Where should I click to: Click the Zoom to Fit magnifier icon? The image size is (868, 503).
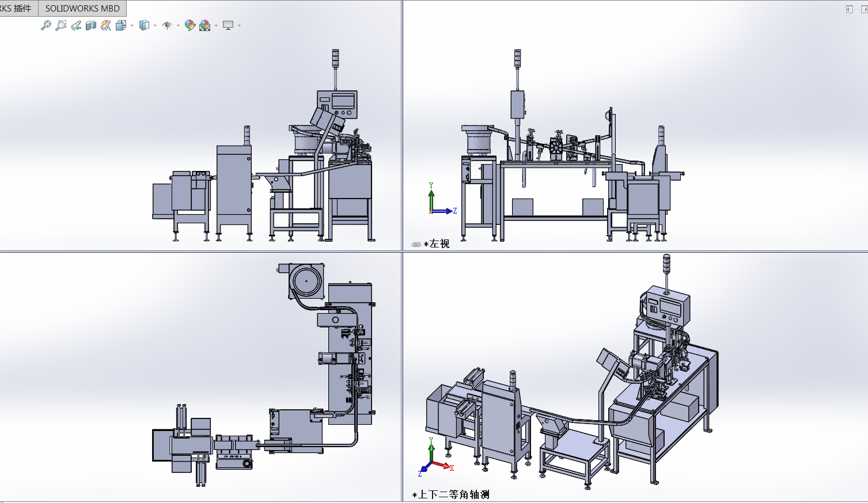click(x=46, y=25)
